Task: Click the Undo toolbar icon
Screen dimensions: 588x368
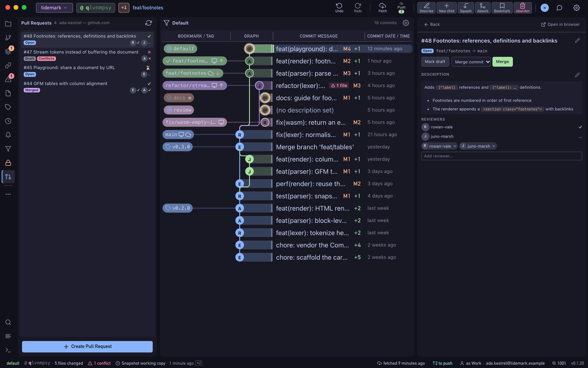Action: click(339, 8)
